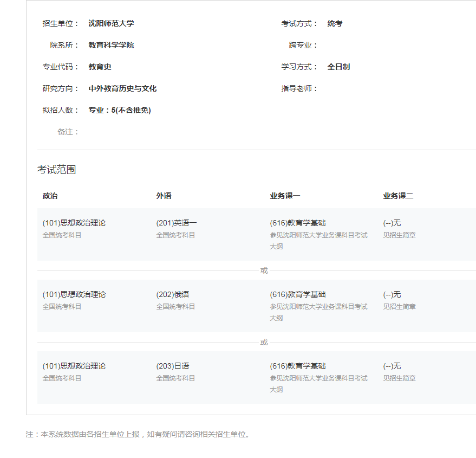The height and width of the screenshot is (458, 476).
Task: Click the 外语 column header
Action: point(164,196)
